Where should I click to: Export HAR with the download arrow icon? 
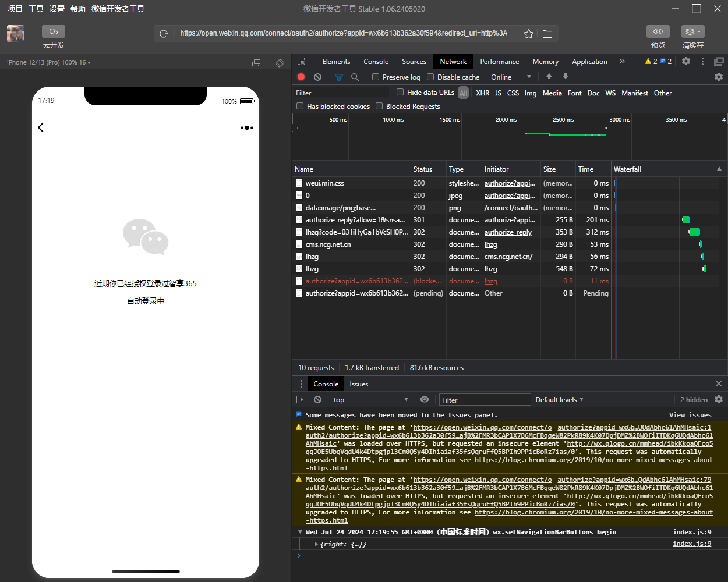point(565,77)
